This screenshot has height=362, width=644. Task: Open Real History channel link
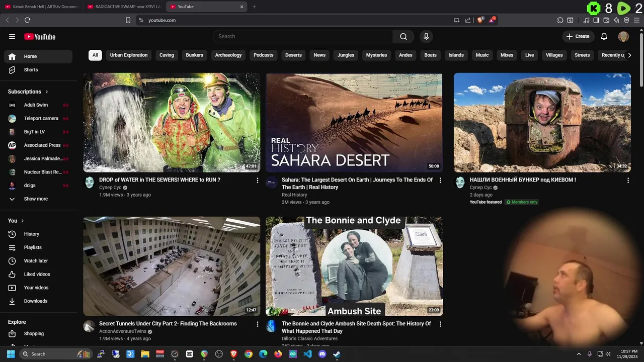pyautogui.click(x=294, y=195)
